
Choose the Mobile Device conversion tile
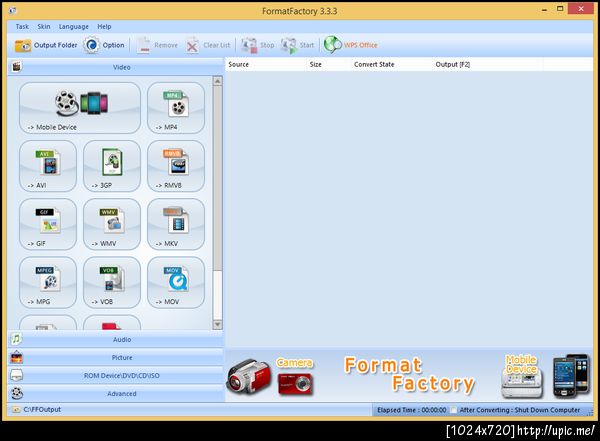(x=80, y=108)
